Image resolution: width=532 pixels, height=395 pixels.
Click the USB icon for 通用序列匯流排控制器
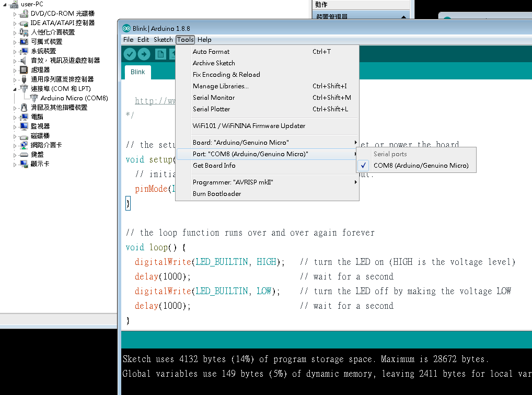coord(24,79)
